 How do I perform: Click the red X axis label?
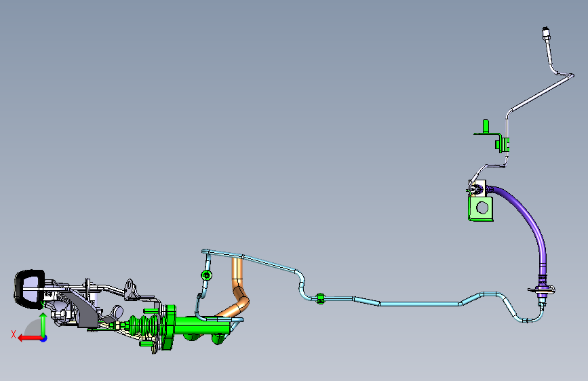(14, 334)
